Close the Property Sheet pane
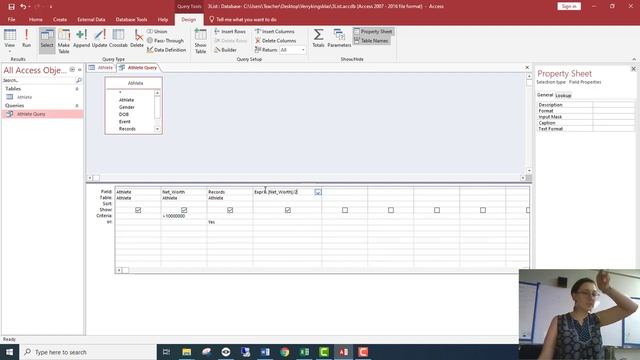The width and height of the screenshot is (640, 360). click(633, 69)
